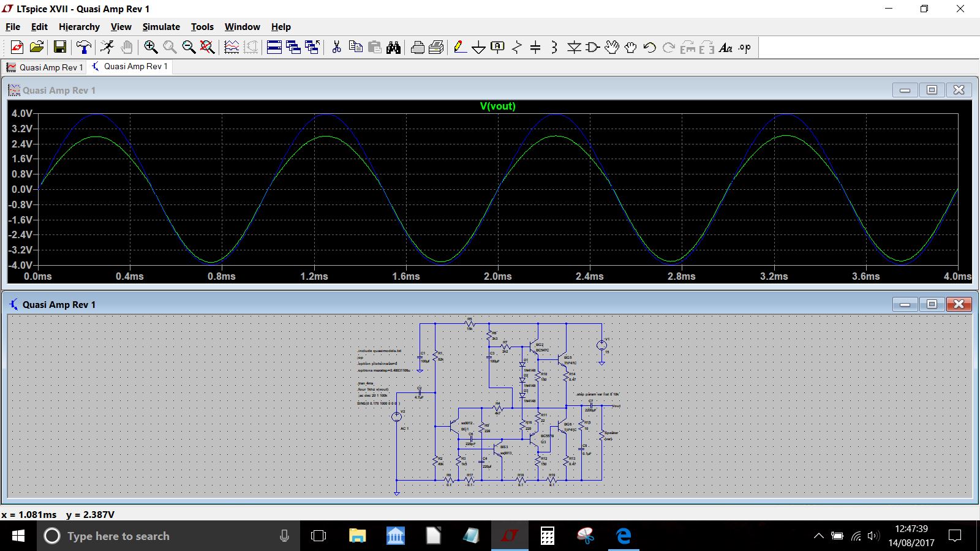The image size is (980, 551).
Task: Cascade windows using toolbar icon
Action: (x=293, y=47)
